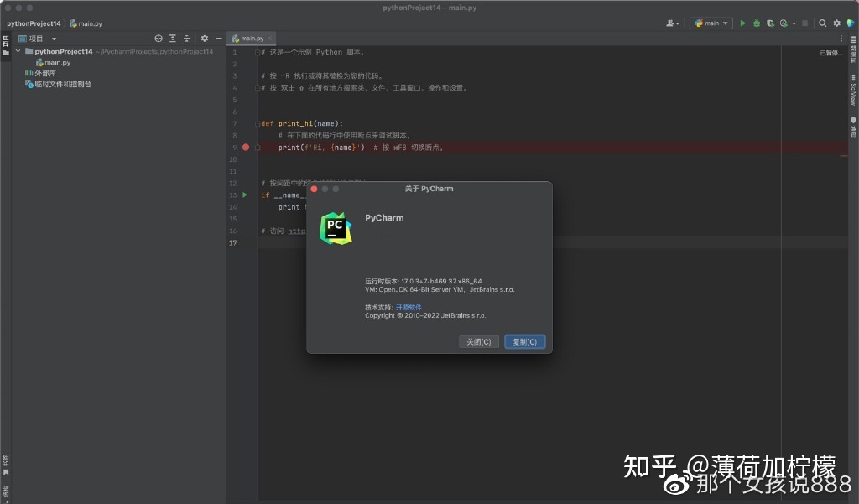Collapse the pythonProject14 tree node
Image resolution: width=859 pixels, height=504 pixels.
coord(18,51)
